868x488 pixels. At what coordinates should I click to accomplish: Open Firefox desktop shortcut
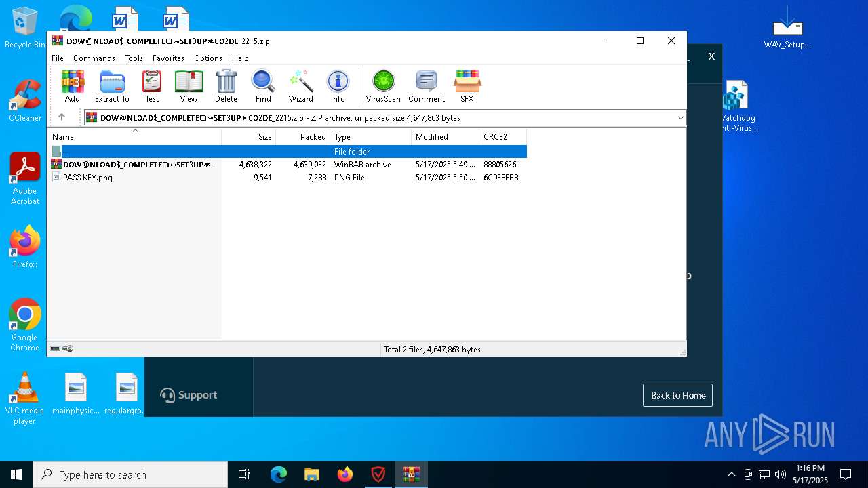click(25, 247)
